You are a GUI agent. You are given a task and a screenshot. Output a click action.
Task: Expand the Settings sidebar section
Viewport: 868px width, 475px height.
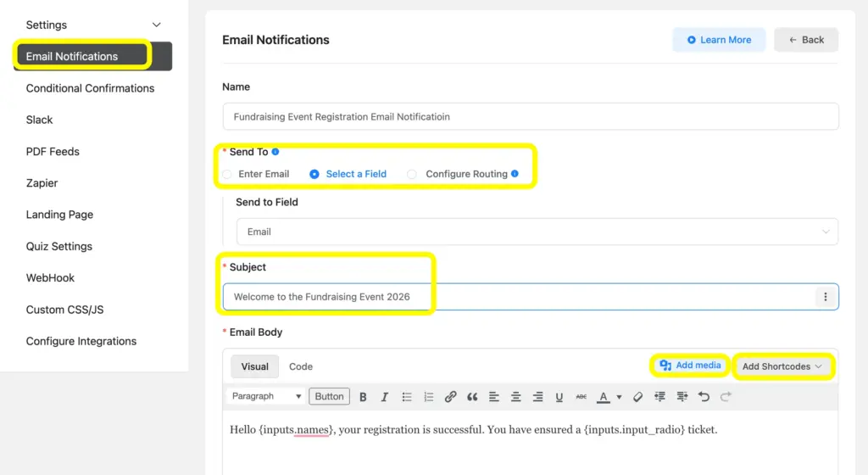[x=157, y=25]
